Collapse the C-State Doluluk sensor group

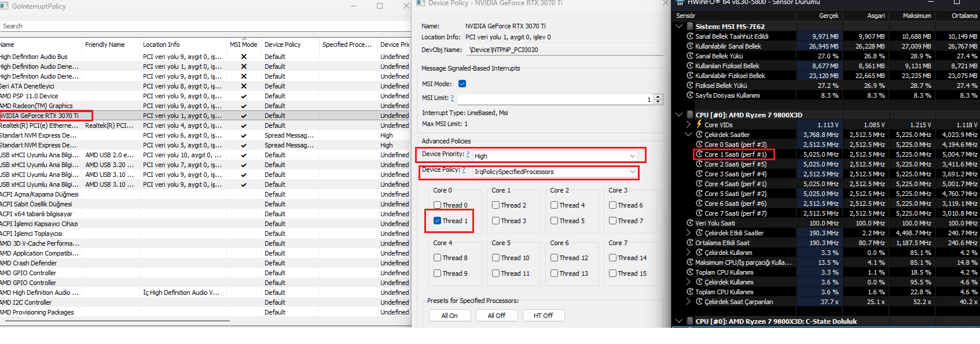point(679,321)
